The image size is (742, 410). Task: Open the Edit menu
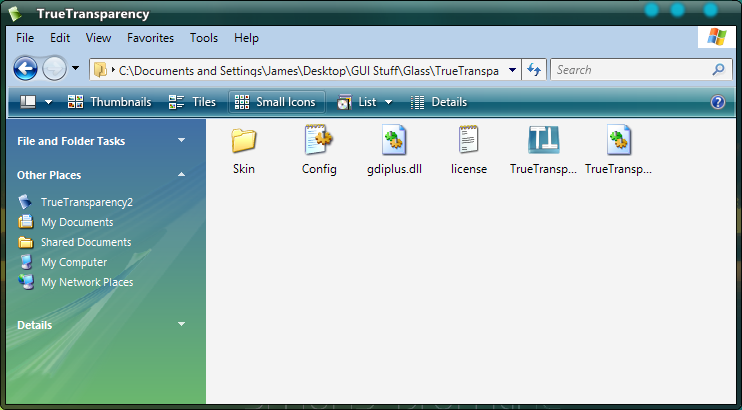(x=60, y=38)
